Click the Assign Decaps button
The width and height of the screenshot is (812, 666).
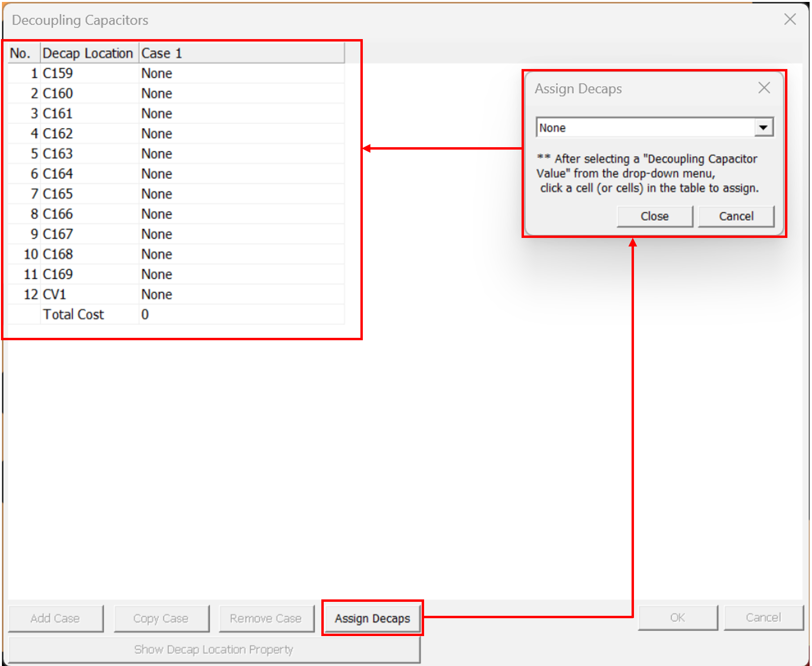pyautogui.click(x=372, y=618)
